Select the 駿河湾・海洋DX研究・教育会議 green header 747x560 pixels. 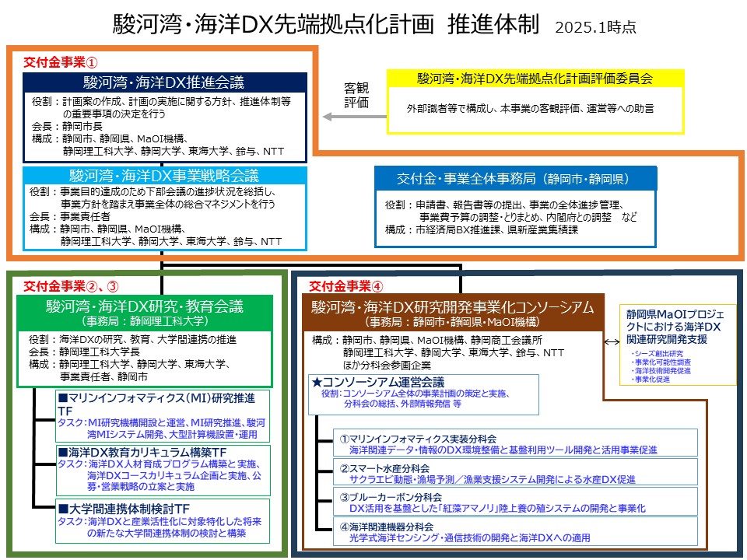point(145,306)
